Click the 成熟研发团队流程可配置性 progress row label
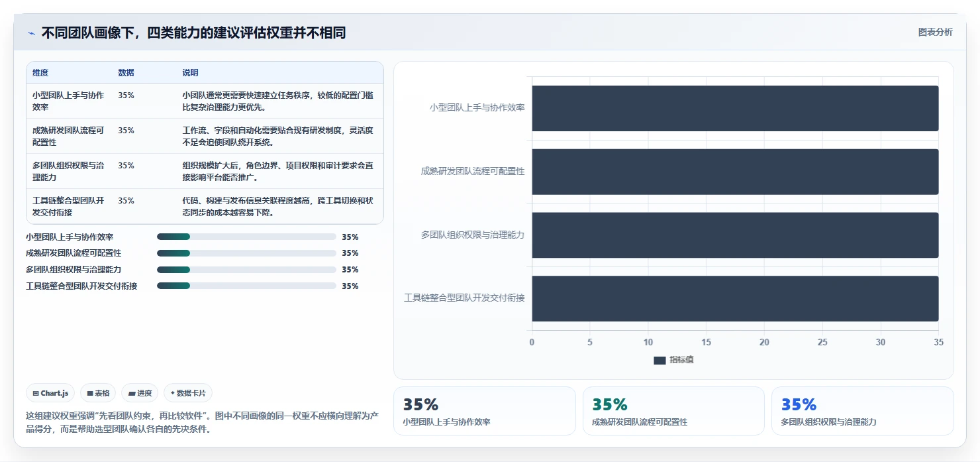The height and width of the screenshot is (462, 980). click(x=73, y=253)
